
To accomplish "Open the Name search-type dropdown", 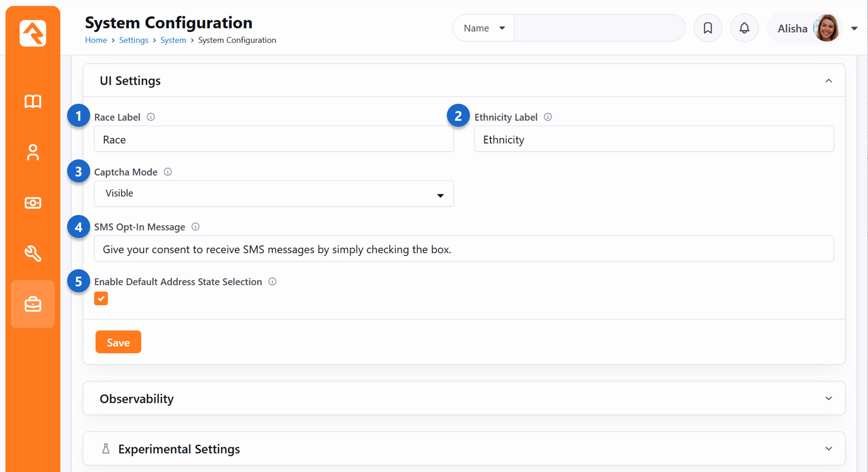I will point(484,28).
